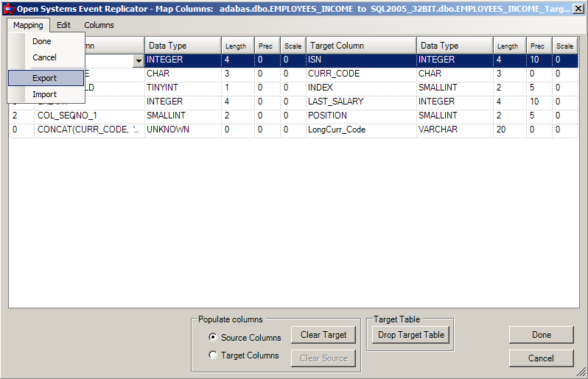
Task: Select the CONCAT(CURR_CODE source expression cell
Action: pos(89,130)
